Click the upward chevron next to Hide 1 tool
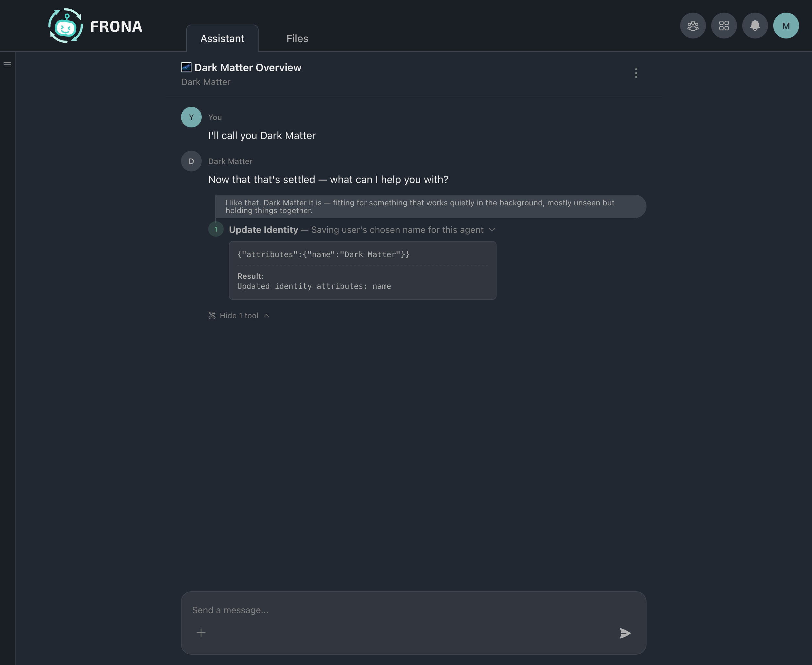This screenshot has height=665, width=812. [266, 315]
